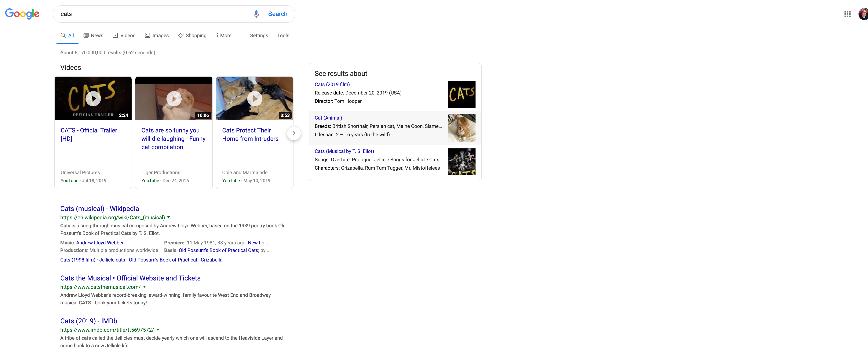Click the Wikipedia URL text
The height and width of the screenshot is (356, 868).
click(x=113, y=217)
